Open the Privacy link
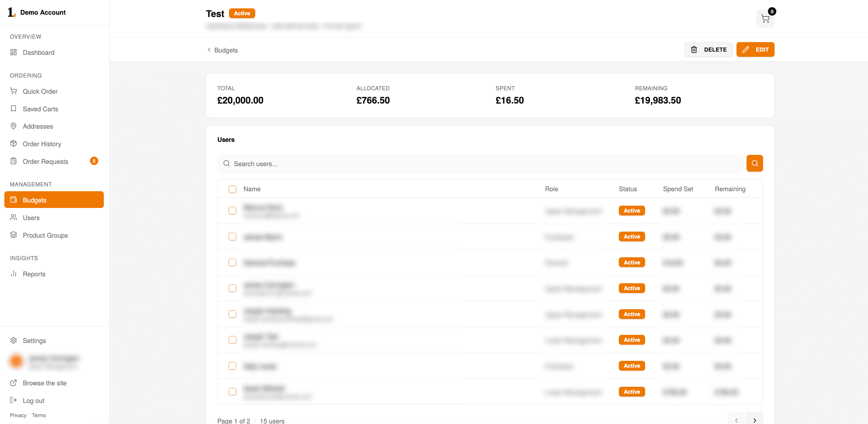Screen dimensions: 868x424 (x=18, y=415)
